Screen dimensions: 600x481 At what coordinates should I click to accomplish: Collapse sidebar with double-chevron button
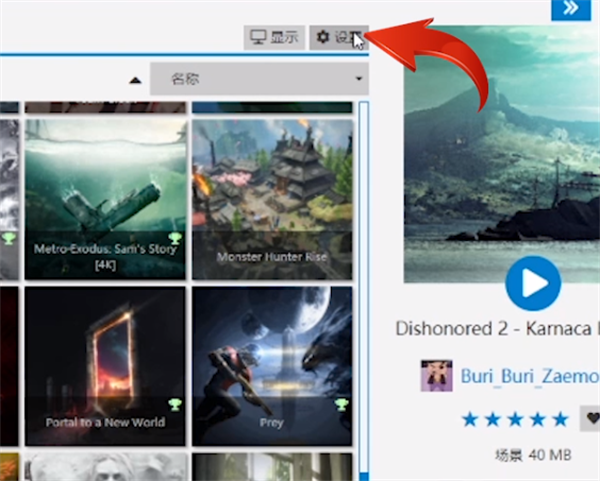tap(570, 8)
